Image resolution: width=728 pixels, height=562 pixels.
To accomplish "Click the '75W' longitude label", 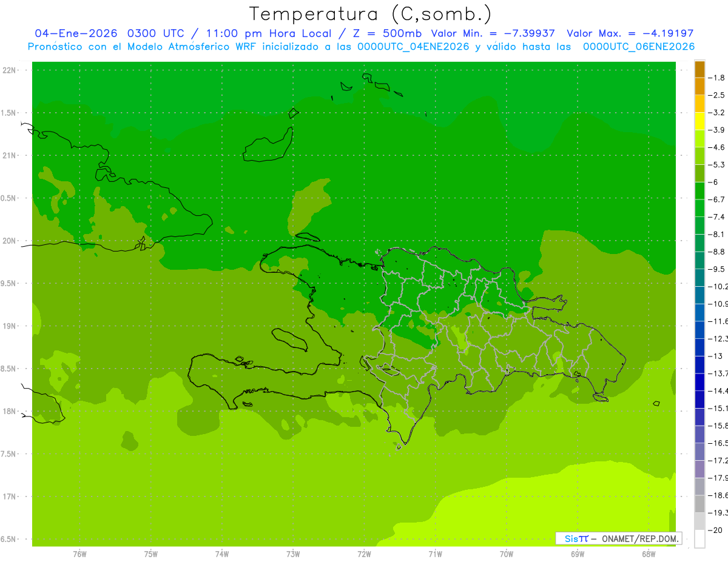I will pyautogui.click(x=151, y=555).
